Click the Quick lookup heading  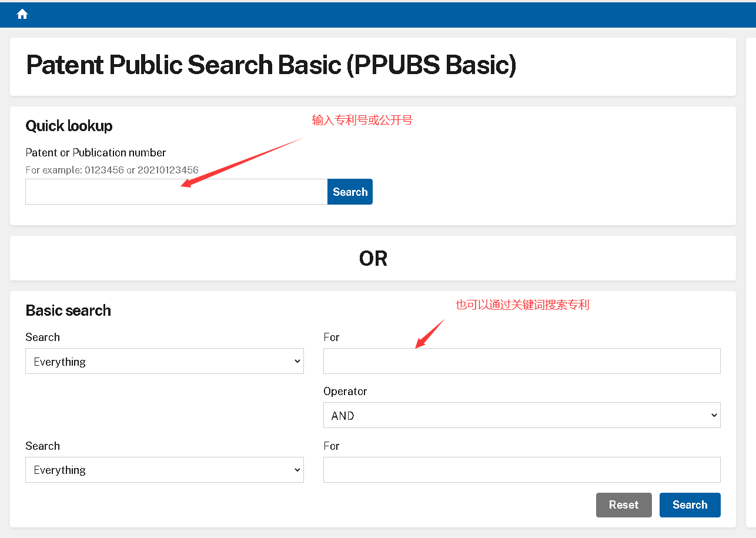point(69,126)
